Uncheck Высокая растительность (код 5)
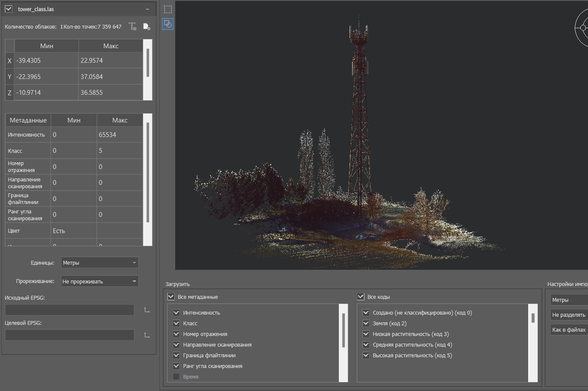The width and height of the screenshot is (588, 391). pos(366,356)
